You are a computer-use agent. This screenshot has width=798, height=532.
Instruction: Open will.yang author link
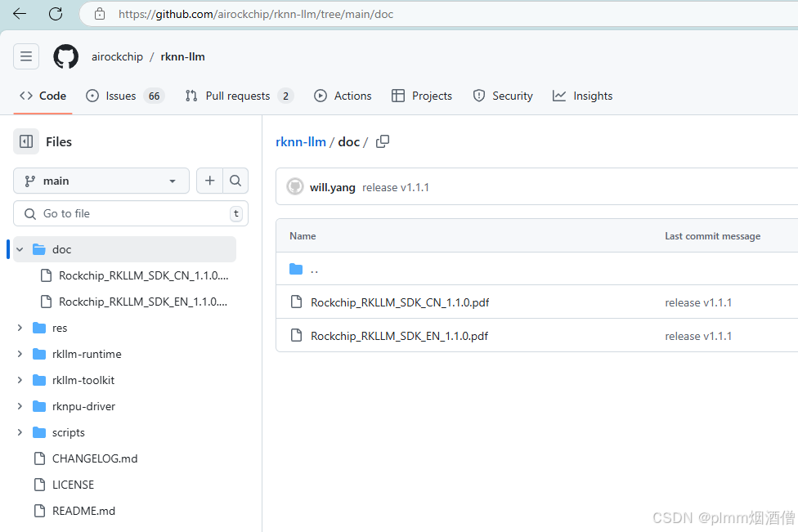[332, 187]
